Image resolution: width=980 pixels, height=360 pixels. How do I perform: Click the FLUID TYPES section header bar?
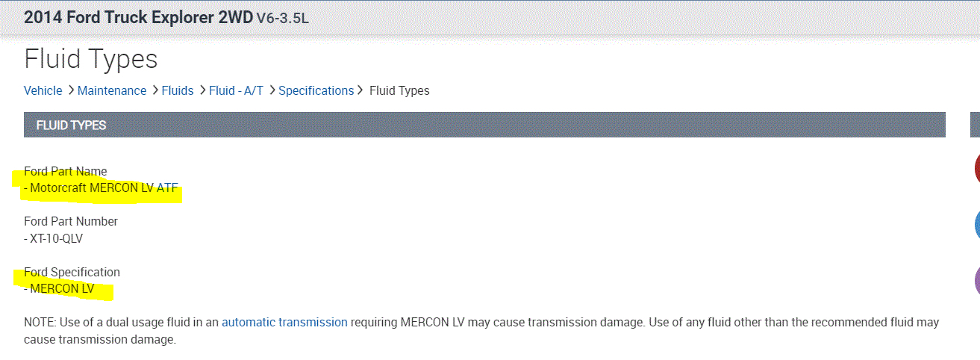pos(484,125)
